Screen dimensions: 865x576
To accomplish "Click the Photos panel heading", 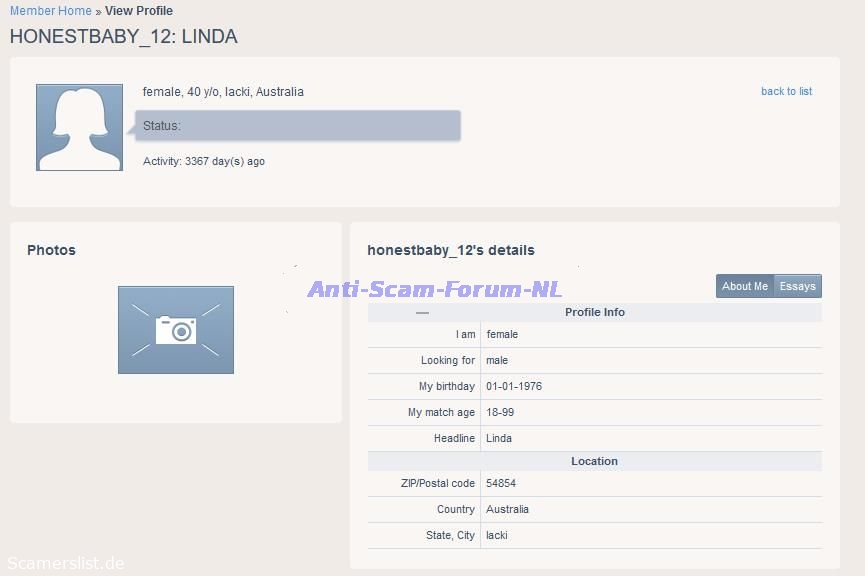I will click(x=51, y=250).
